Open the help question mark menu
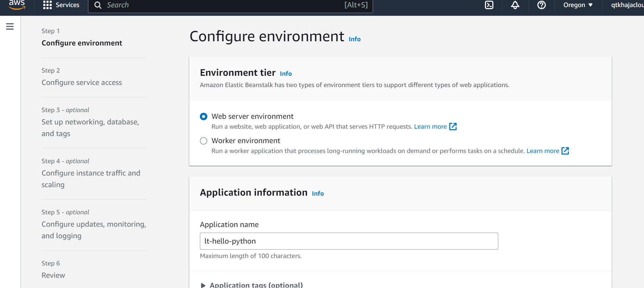This screenshot has width=644, height=288. 542,5
